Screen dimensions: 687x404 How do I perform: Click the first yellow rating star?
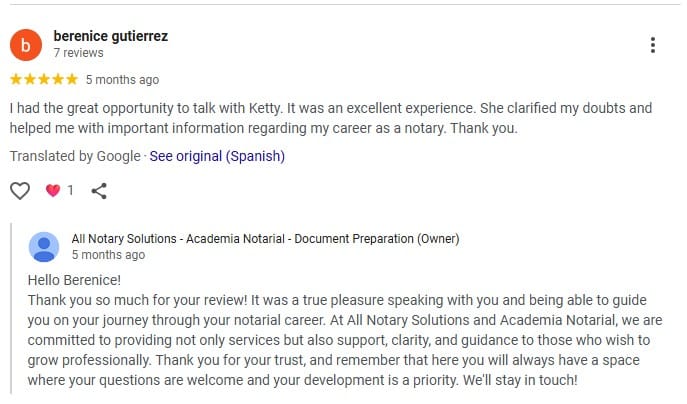(x=16, y=80)
